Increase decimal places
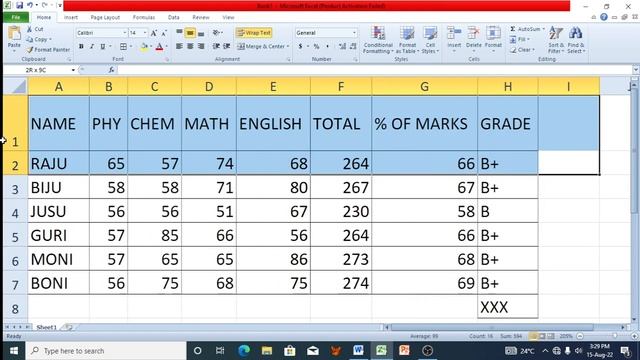This screenshot has width=640, height=360. coord(342,47)
